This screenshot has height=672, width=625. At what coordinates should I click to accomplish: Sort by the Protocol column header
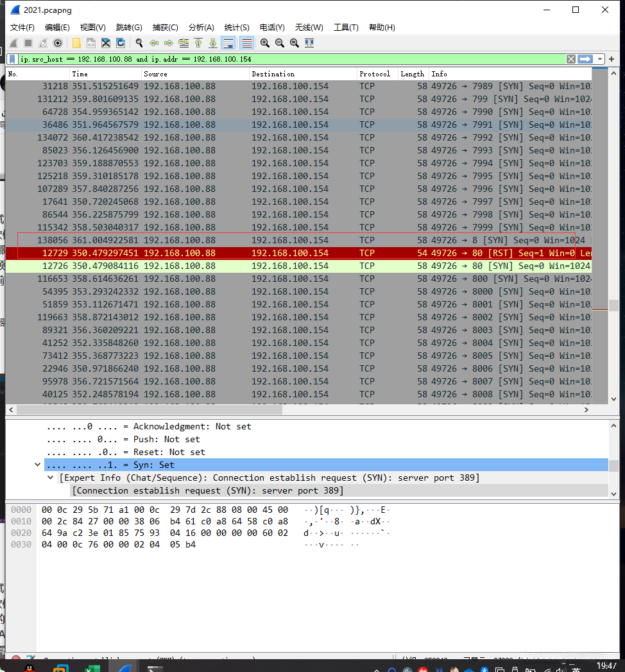[377, 74]
